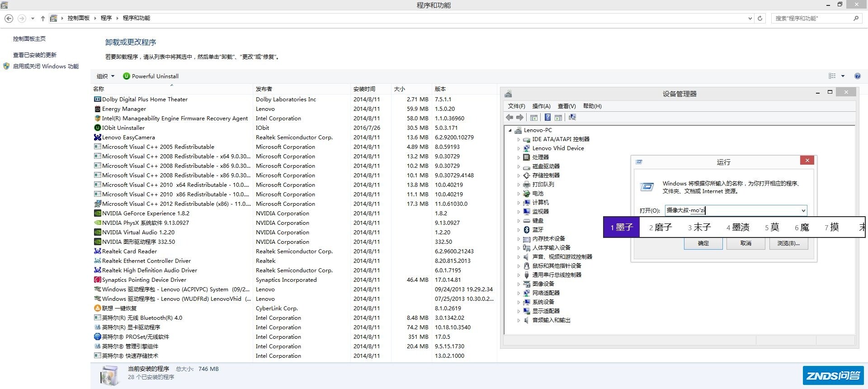Click the processor device icon in tree
Screen dimensions: 868x389
coord(527,157)
